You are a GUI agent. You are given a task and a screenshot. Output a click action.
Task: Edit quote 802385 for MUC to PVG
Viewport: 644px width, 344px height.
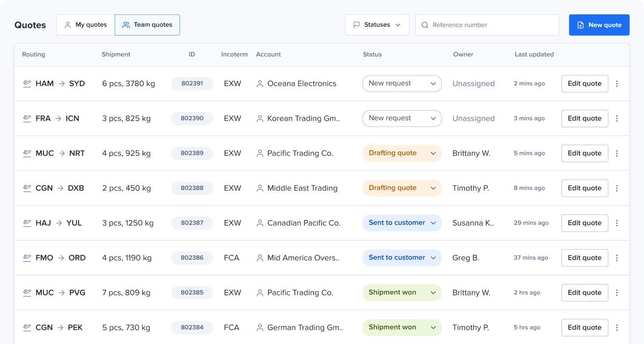pyautogui.click(x=585, y=293)
